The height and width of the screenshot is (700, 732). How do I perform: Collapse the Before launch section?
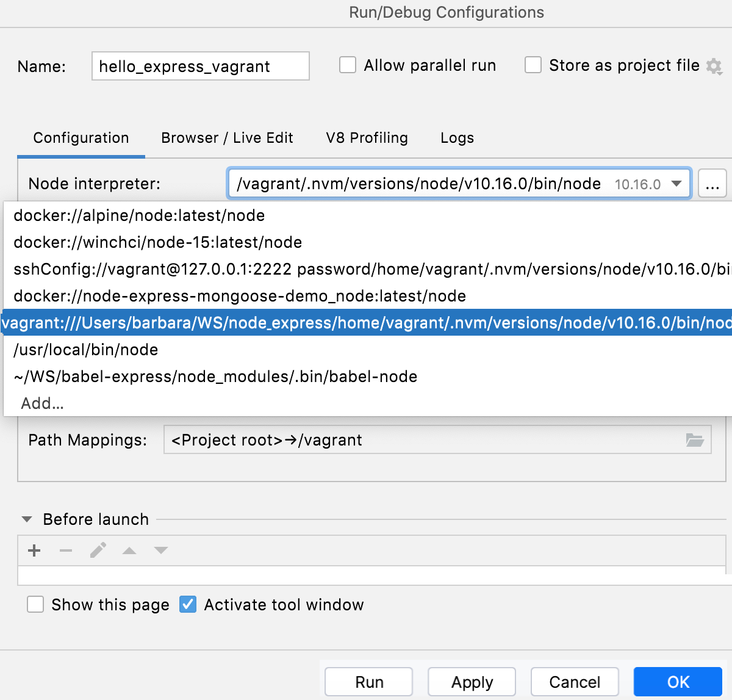pyautogui.click(x=26, y=519)
